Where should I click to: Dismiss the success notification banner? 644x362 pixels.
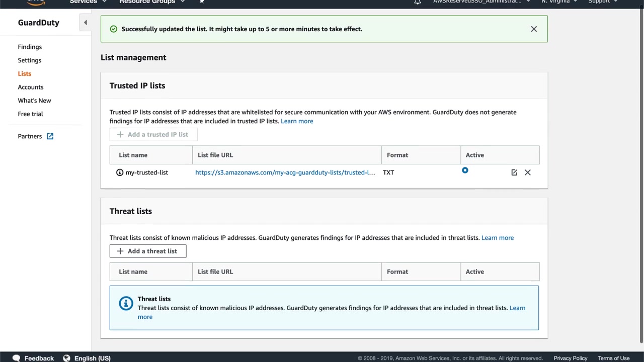[x=534, y=29]
